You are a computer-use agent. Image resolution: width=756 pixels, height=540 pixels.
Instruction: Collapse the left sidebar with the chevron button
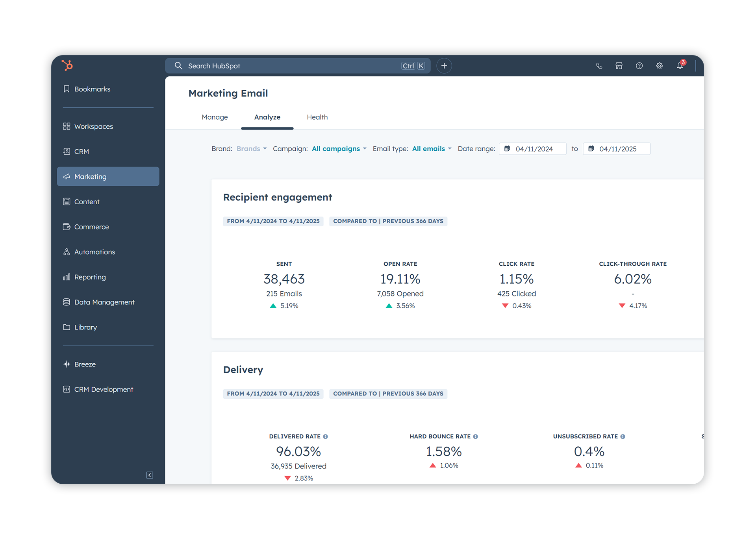tap(150, 475)
